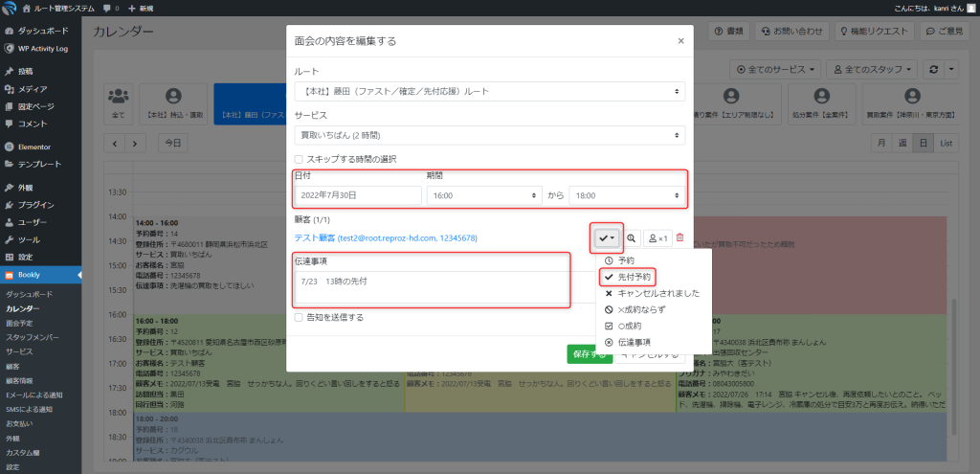980x474 pixels.
Task: Expand the サービス dropdown
Action: point(489,136)
